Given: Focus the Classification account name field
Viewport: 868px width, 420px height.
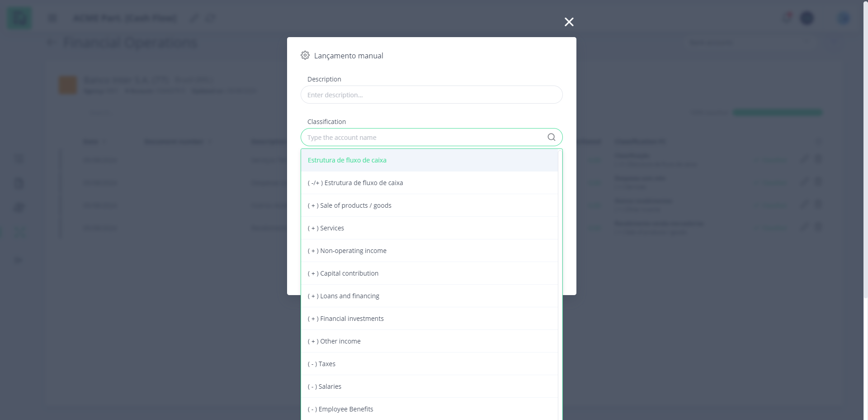Looking at the screenshot, I should pyautogui.click(x=431, y=137).
